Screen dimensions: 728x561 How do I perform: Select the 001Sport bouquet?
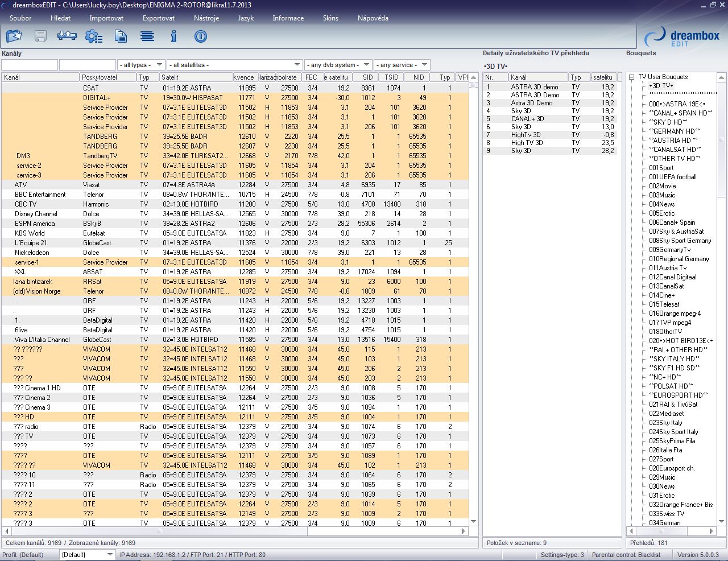click(661, 168)
